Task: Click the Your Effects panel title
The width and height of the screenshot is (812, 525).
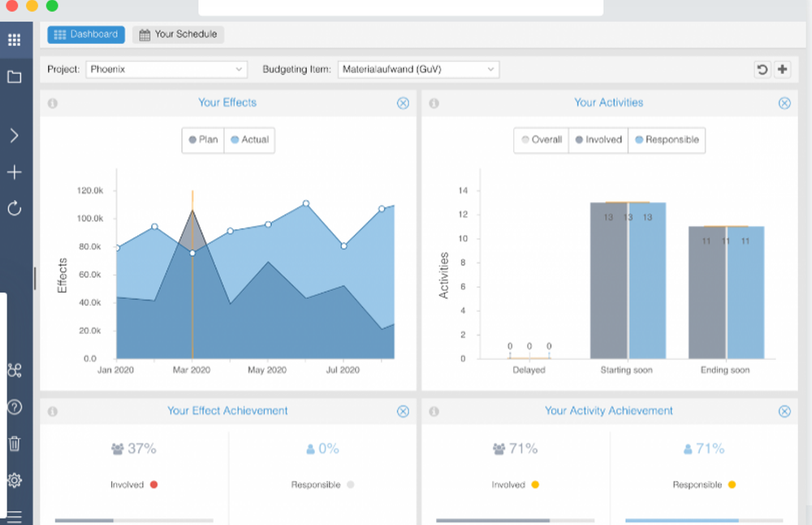Action: 227,102
